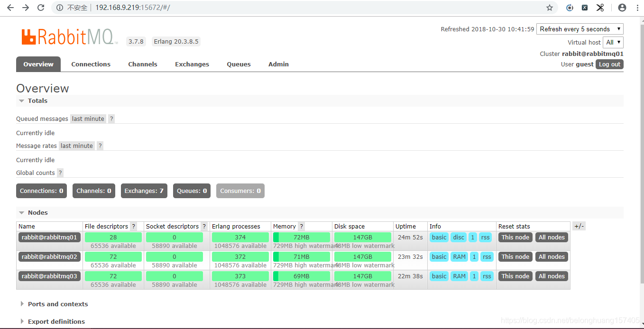Click help icon beside Global counts
Image resolution: width=644 pixels, height=329 pixels.
pos(60,173)
